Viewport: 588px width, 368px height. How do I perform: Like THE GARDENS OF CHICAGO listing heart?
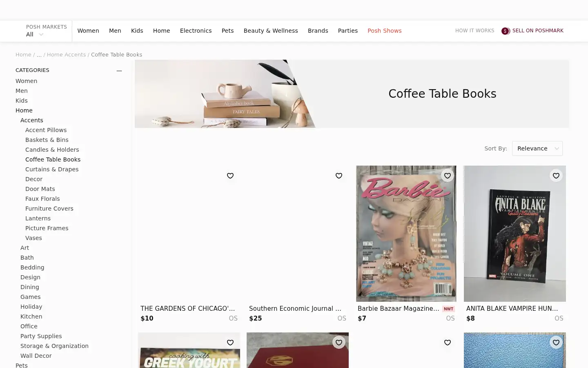pyautogui.click(x=230, y=176)
